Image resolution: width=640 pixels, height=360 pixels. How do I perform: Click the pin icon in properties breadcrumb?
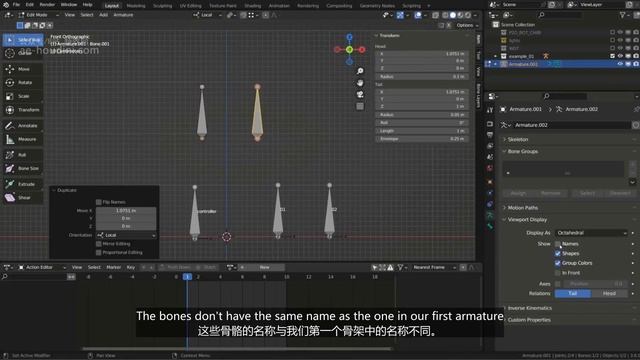(x=636, y=109)
